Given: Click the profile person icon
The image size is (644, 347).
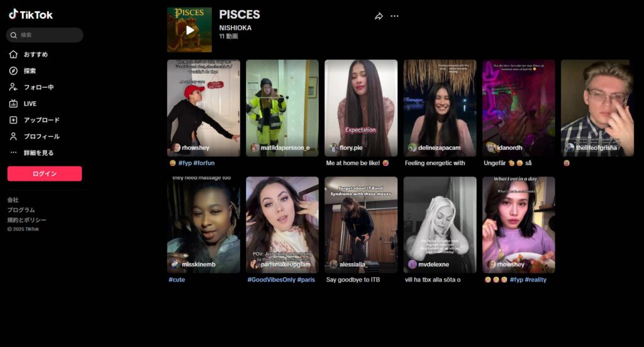Looking at the screenshot, I should (13, 137).
